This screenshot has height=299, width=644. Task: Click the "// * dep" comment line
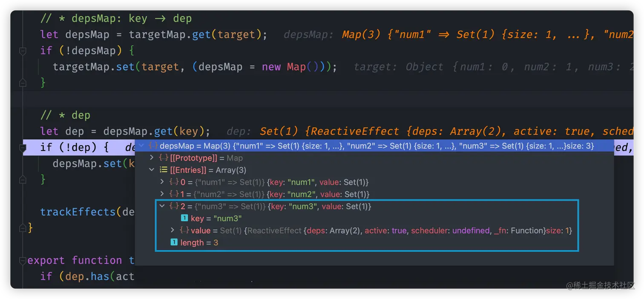[x=65, y=115]
